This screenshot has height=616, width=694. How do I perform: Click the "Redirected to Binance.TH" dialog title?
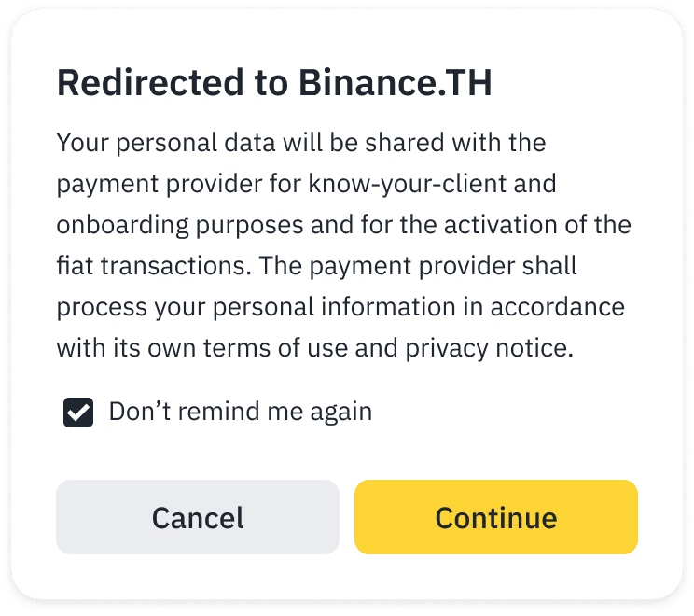(274, 84)
